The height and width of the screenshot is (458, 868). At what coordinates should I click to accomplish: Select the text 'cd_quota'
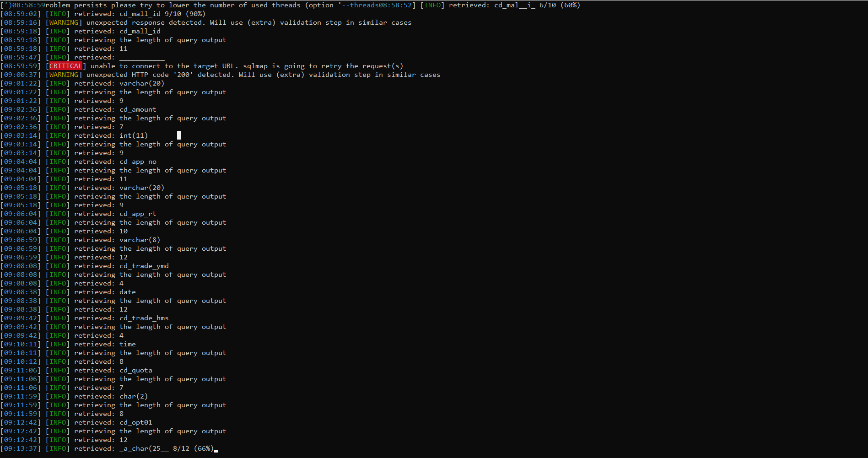pos(136,370)
